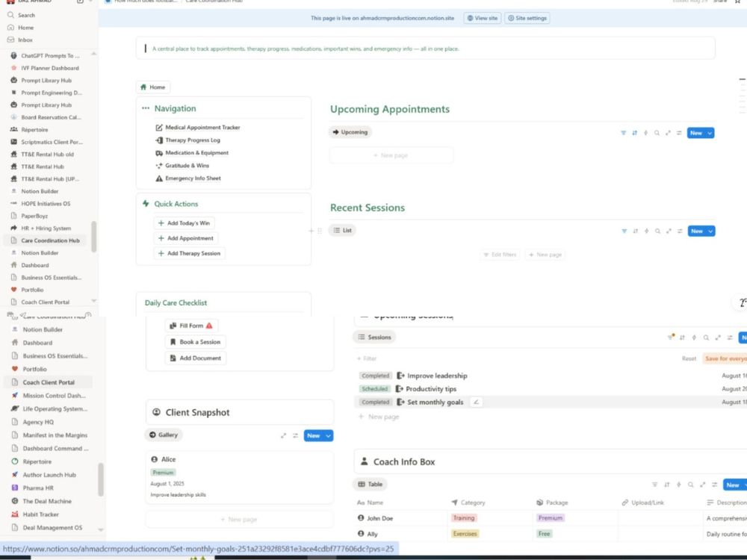Click Edit filters in Recent Sessions

[500, 255]
